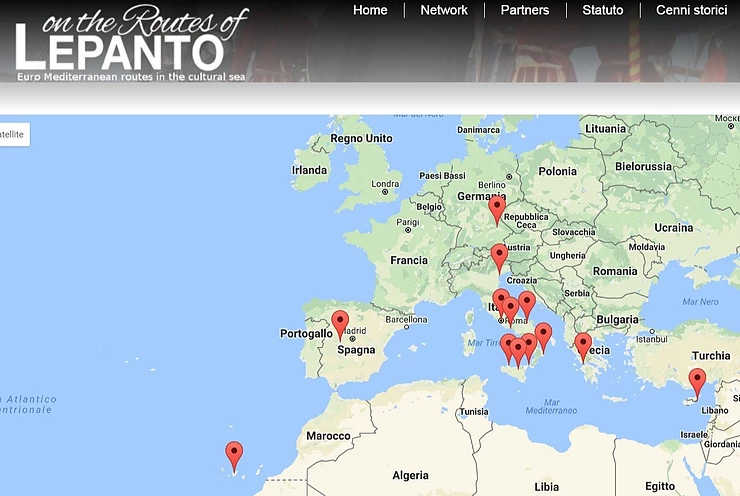Viewport: 740px width, 496px height.
Task: Click the Ucraina country label
Action: (674, 227)
